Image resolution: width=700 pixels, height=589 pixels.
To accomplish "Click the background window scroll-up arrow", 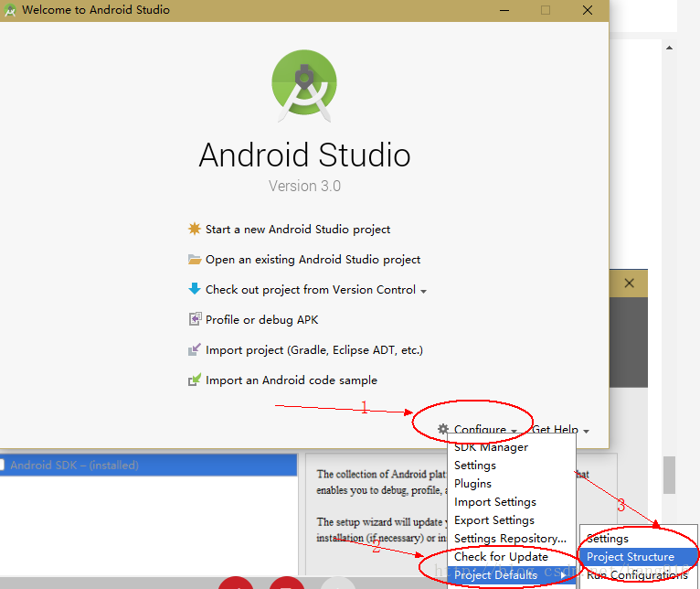I will [669, 48].
